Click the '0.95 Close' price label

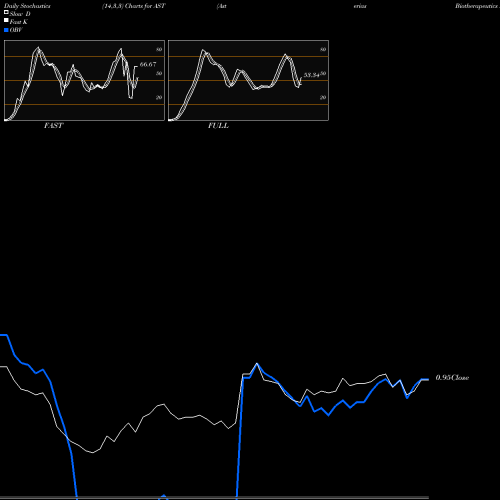[452, 378]
